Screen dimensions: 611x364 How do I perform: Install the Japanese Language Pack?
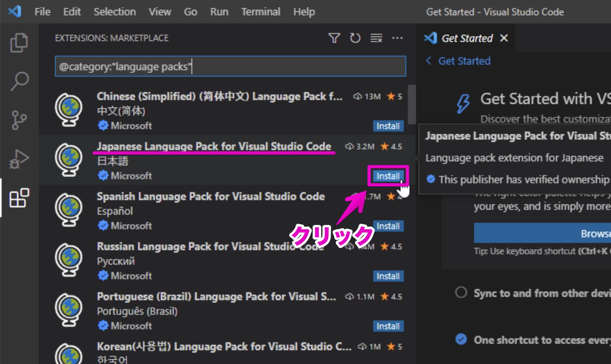387,176
